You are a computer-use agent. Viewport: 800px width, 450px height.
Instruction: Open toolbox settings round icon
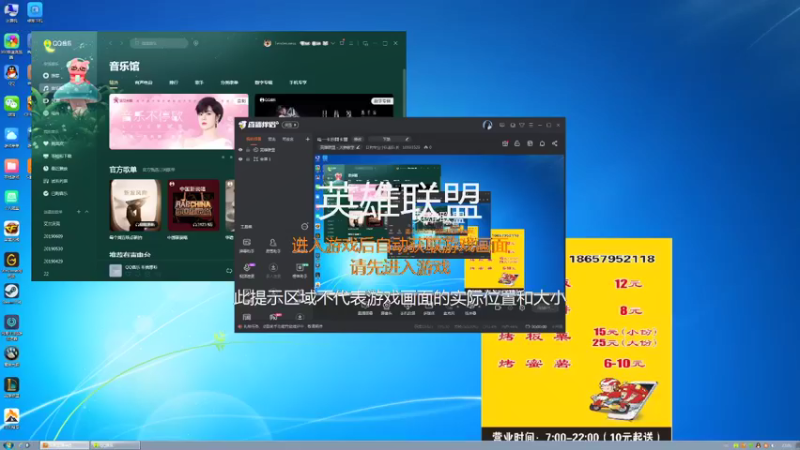click(305, 227)
